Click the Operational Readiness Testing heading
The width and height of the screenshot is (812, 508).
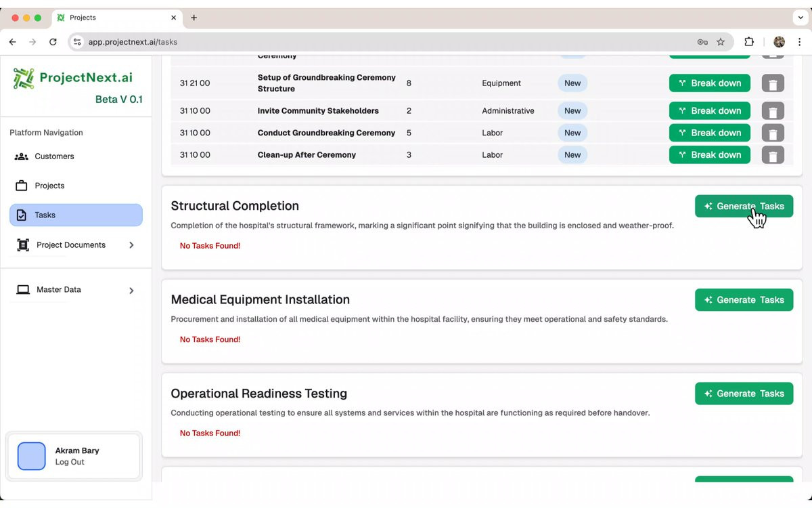tap(258, 394)
